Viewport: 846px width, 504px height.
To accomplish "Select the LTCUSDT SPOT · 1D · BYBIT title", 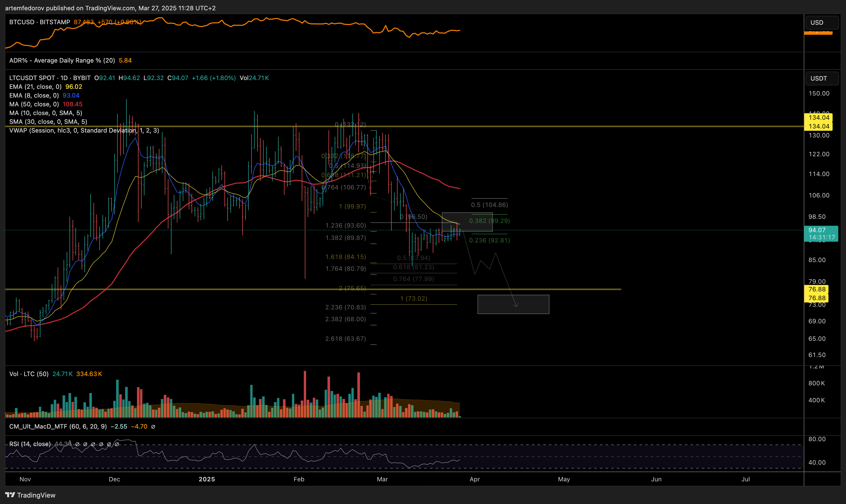I will [x=50, y=78].
